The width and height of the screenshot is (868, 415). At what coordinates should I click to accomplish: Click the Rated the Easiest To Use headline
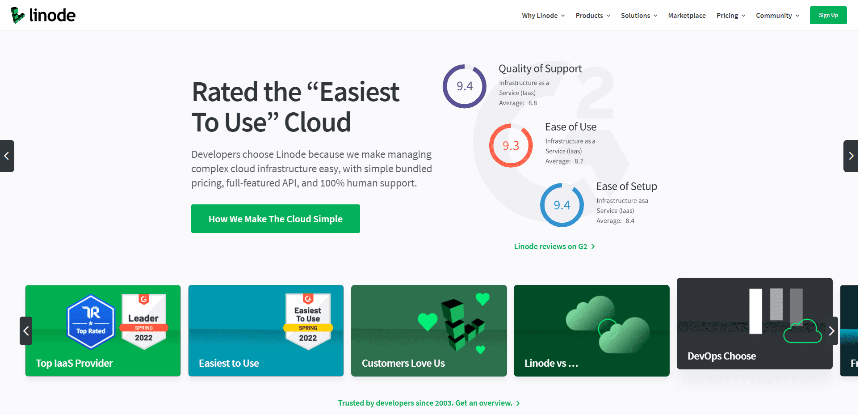pos(295,107)
